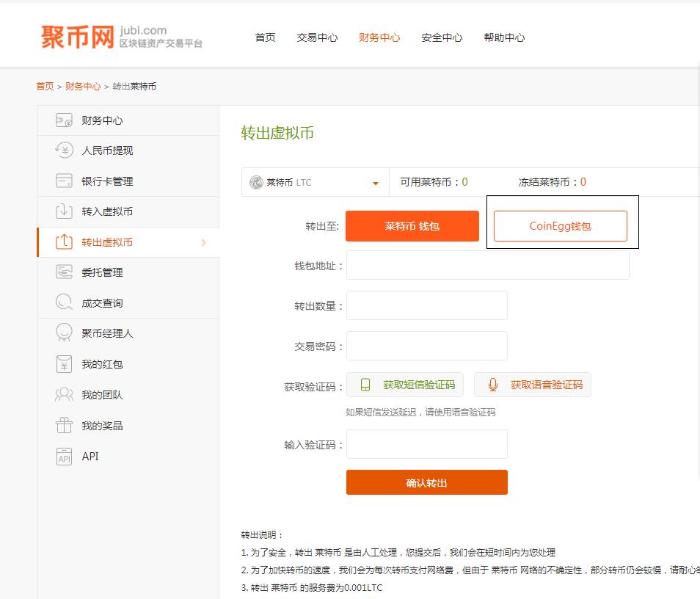700x599 pixels.
Task: Click the 财务中心 wallet icon in sidebar
Action: (x=65, y=120)
